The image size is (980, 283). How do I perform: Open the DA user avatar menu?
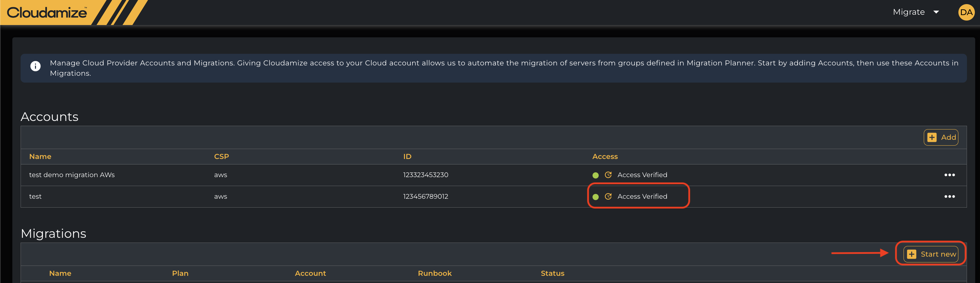(966, 12)
